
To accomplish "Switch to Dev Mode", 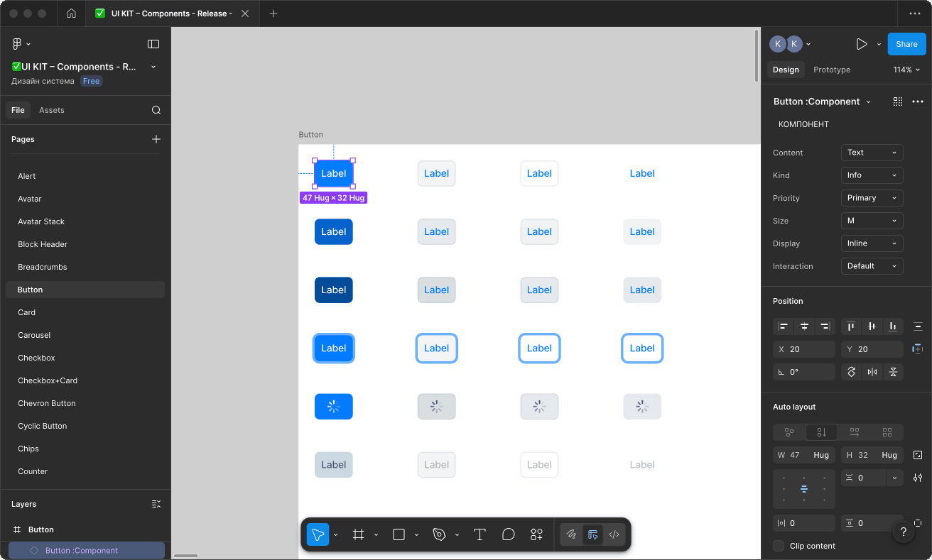I will [614, 534].
